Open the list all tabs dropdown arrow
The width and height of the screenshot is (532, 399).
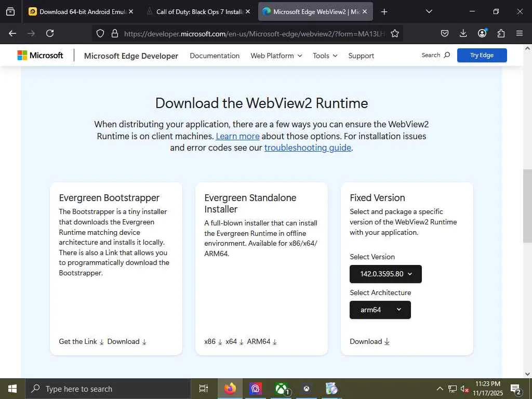click(x=429, y=11)
